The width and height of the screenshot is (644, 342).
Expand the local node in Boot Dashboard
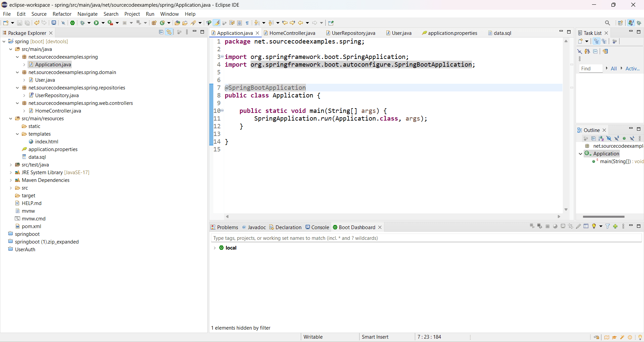(x=215, y=248)
